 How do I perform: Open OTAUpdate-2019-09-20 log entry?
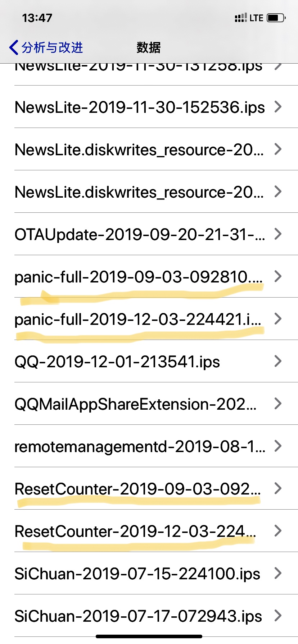coord(140,234)
